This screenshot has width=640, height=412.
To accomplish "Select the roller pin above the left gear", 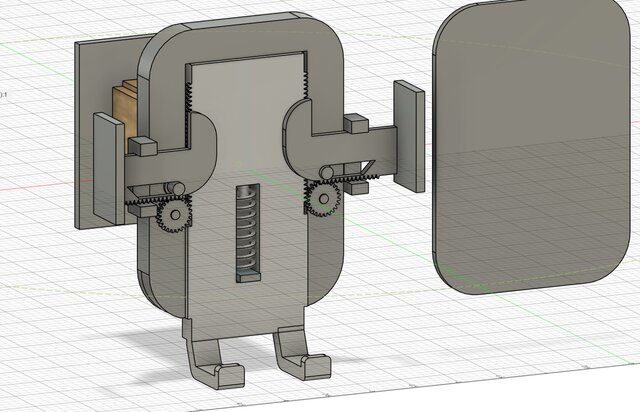I will click(176, 188).
